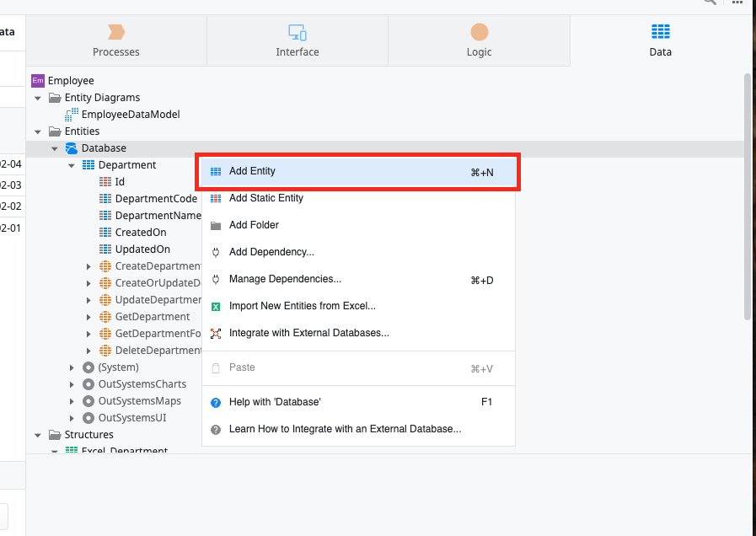Click the DepartmentName attribute icon

(105, 216)
